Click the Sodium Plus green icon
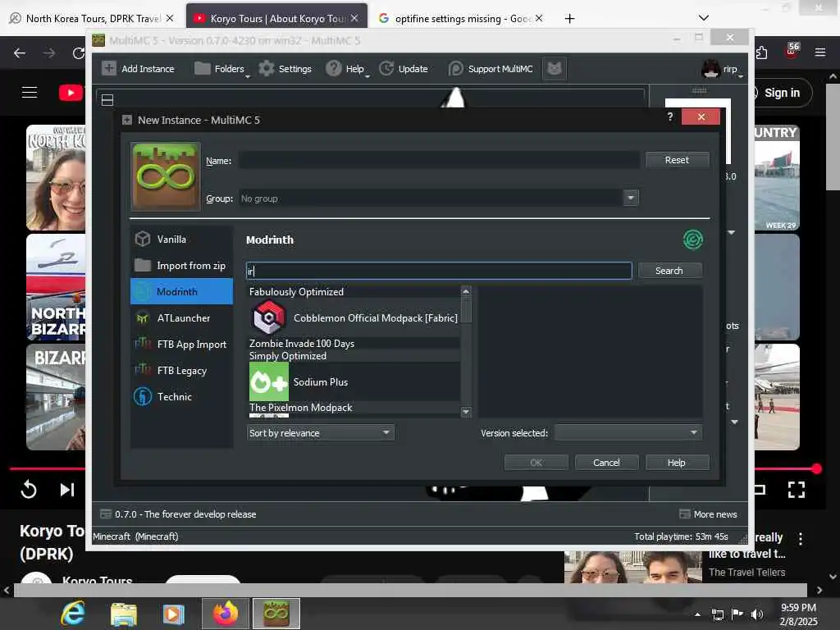840x630 pixels. [268, 381]
